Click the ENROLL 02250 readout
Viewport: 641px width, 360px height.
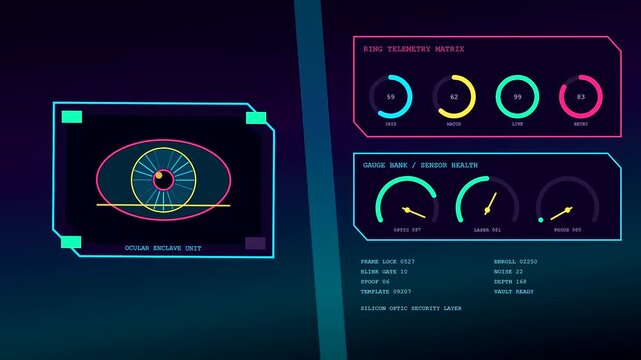pos(515,262)
